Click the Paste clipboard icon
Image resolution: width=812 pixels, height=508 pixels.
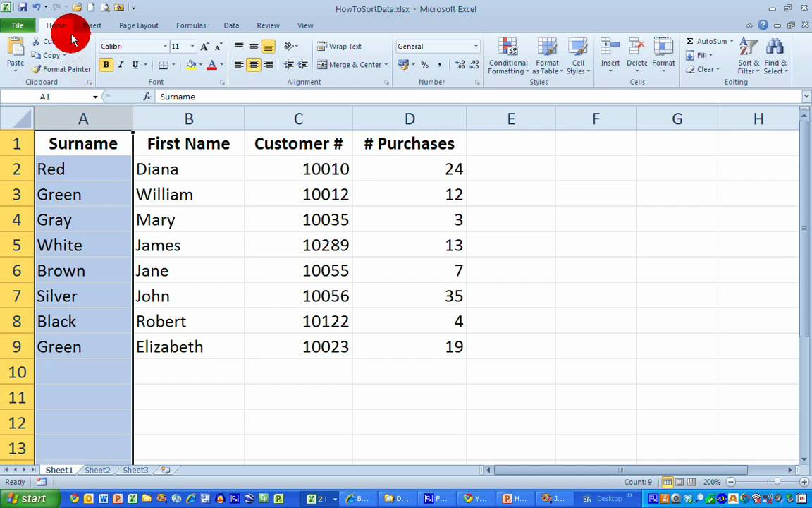click(16, 47)
